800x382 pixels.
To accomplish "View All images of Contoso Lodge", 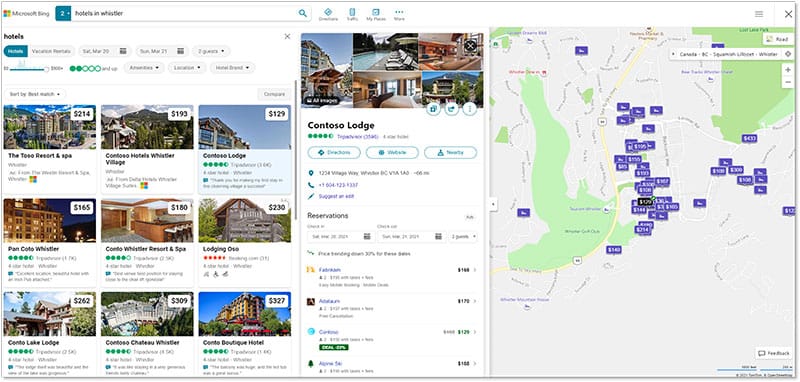I will [x=321, y=100].
